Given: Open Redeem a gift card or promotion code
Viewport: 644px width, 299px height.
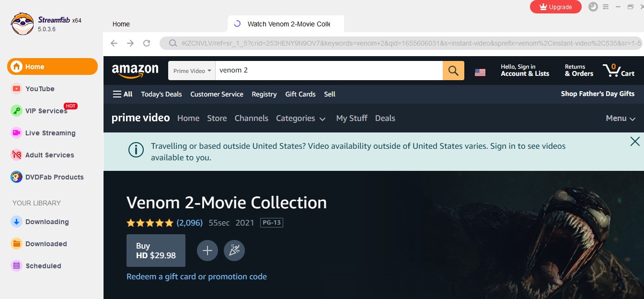Looking at the screenshot, I should [x=196, y=276].
